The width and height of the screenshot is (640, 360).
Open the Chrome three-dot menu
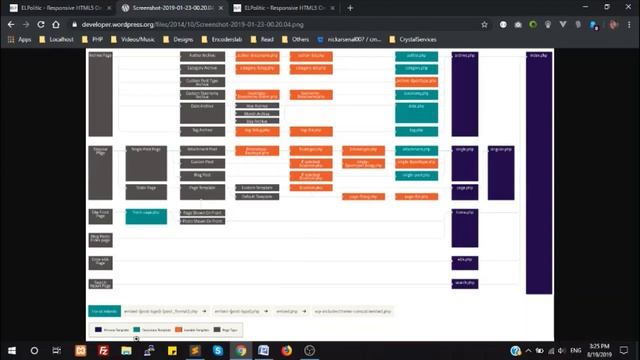tap(629, 24)
